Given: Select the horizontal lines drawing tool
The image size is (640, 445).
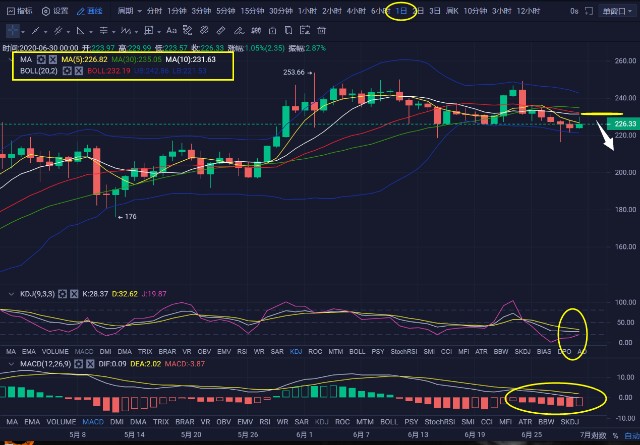Looking at the screenshot, I should [104, 31].
